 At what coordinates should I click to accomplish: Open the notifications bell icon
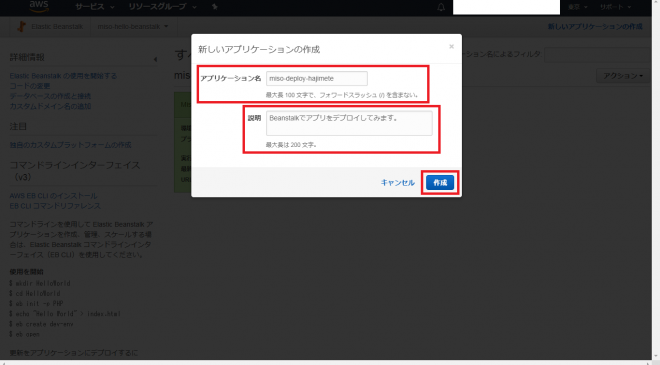441,7
